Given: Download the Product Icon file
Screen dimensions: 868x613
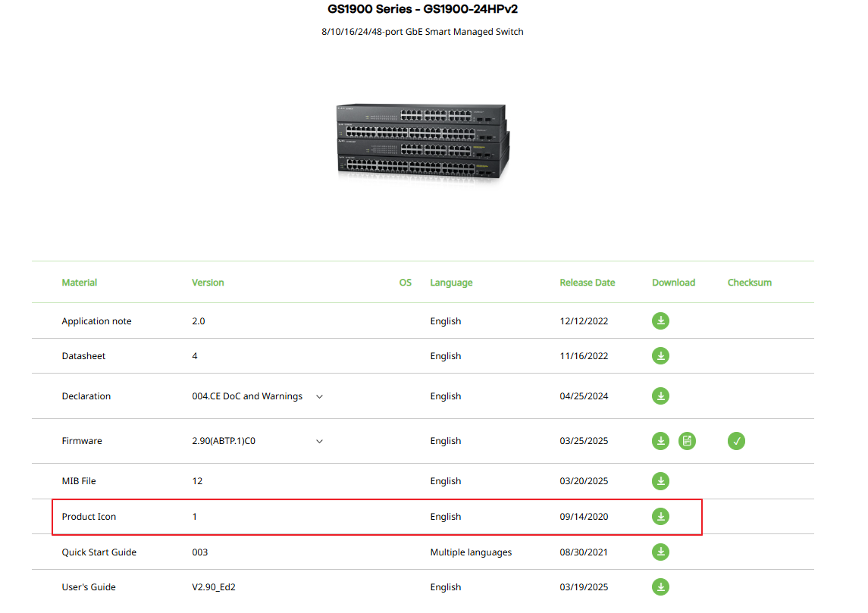Looking at the screenshot, I should click(x=660, y=517).
